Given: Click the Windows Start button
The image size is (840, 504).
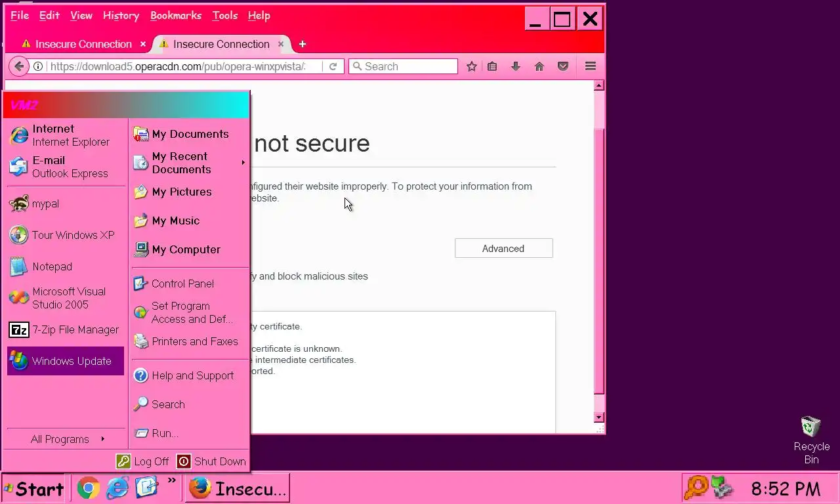Looking at the screenshot, I should click(x=33, y=488).
